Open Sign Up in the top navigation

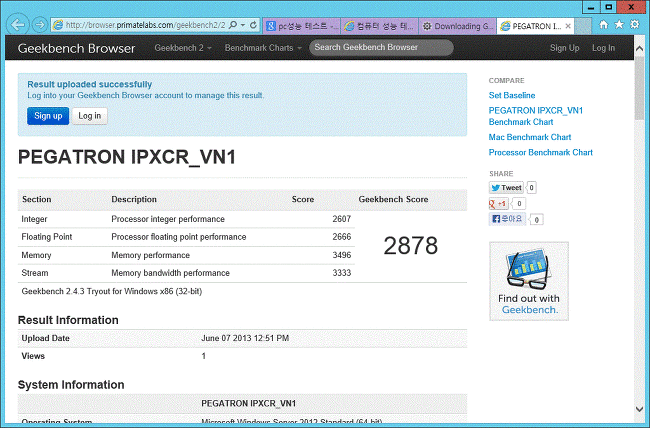(x=564, y=48)
